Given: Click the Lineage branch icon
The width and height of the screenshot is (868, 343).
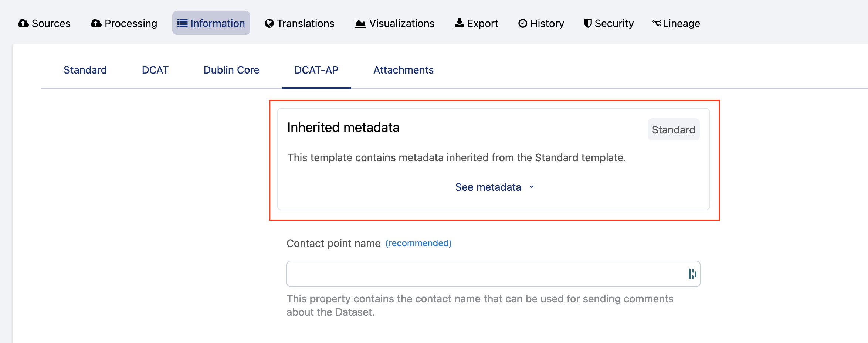Looking at the screenshot, I should point(657,23).
